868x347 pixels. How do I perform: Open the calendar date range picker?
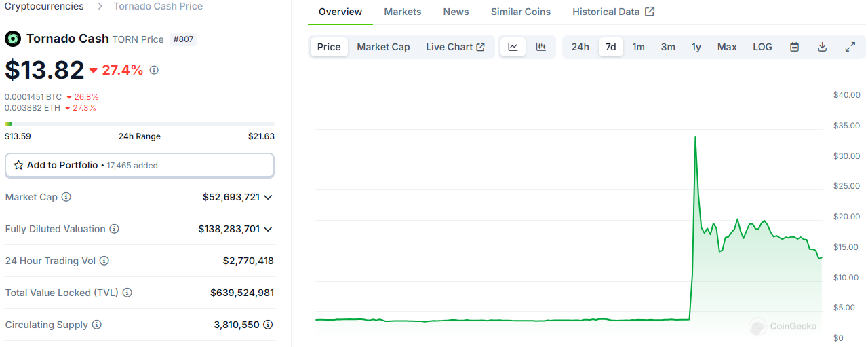[x=795, y=47]
